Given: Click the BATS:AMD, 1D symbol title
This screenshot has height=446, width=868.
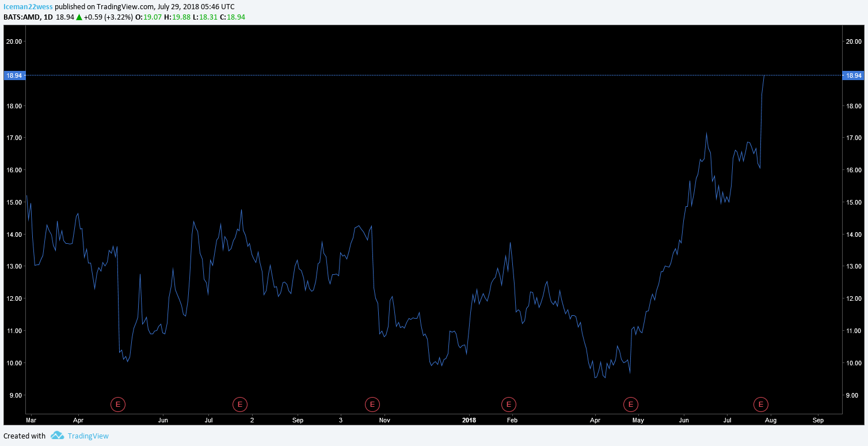Looking at the screenshot, I should click(28, 17).
